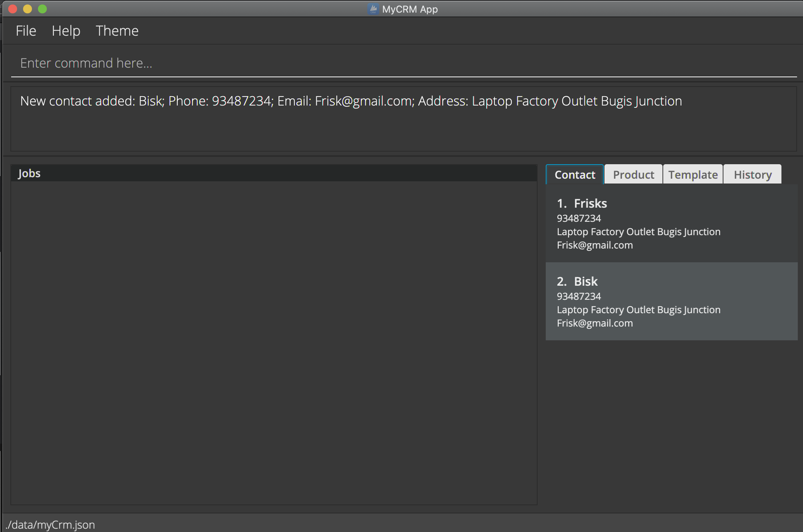Screen dimensions: 803x532
Task: Click phone number 93487234 under Bisk
Action: coord(579,296)
